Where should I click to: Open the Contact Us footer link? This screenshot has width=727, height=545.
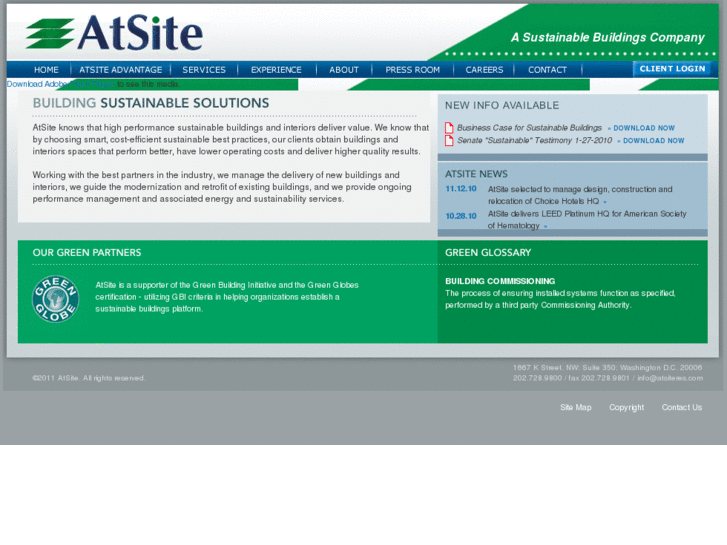[682, 407]
